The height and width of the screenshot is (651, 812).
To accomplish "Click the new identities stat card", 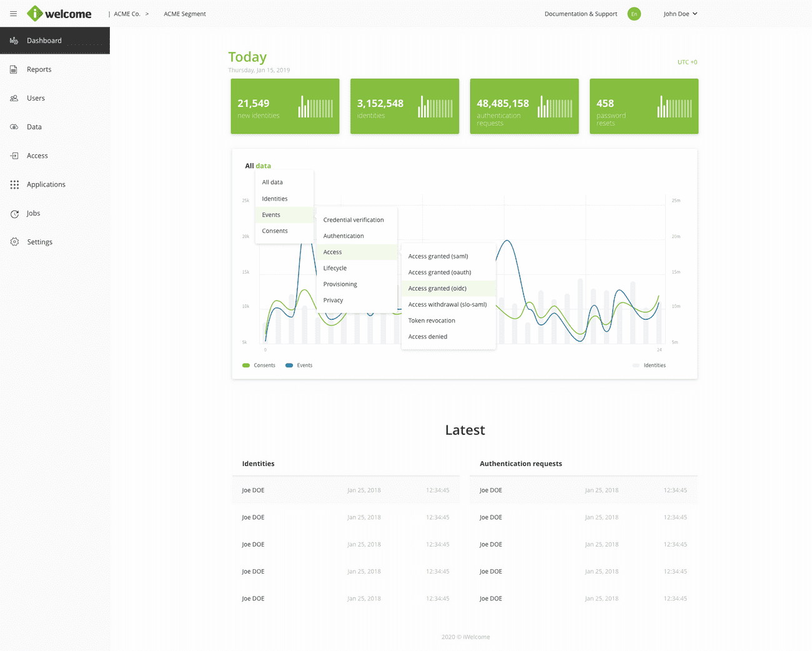I will 285,106.
